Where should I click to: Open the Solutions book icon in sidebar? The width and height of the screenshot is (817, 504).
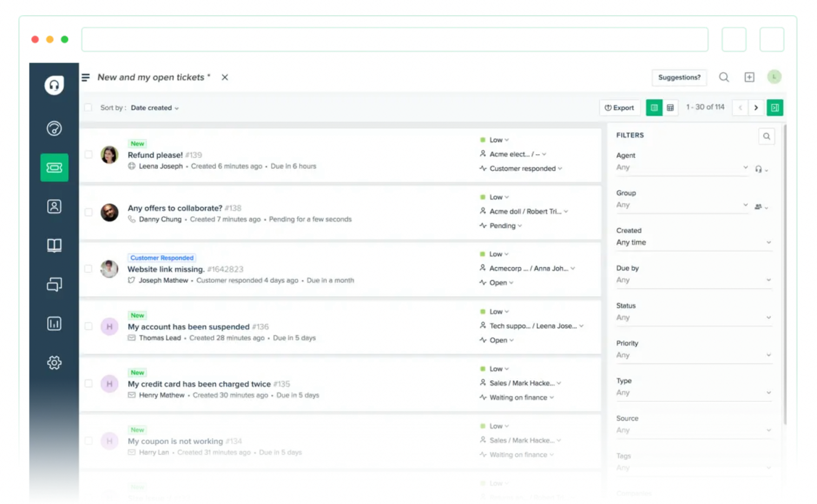click(x=54, y=246)
